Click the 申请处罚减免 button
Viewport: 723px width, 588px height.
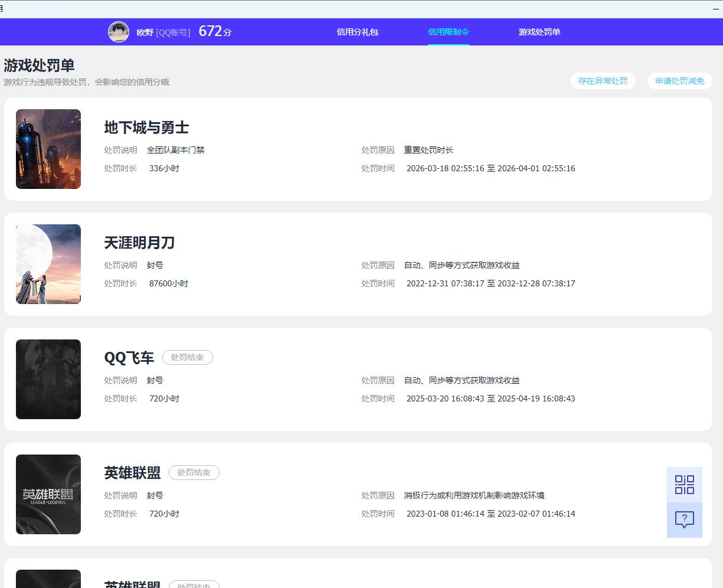click(x=679, y=81)
